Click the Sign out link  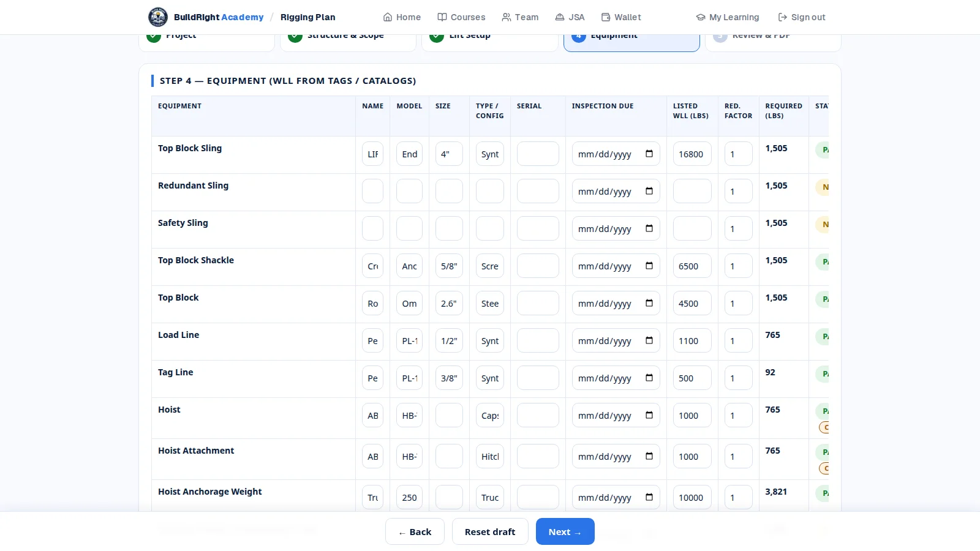(x=802, y=17)
